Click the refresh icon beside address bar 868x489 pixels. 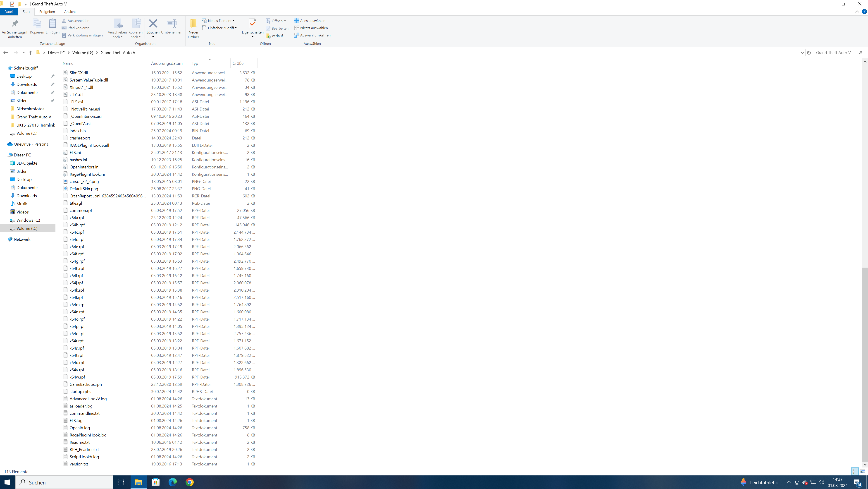(809, 53)
